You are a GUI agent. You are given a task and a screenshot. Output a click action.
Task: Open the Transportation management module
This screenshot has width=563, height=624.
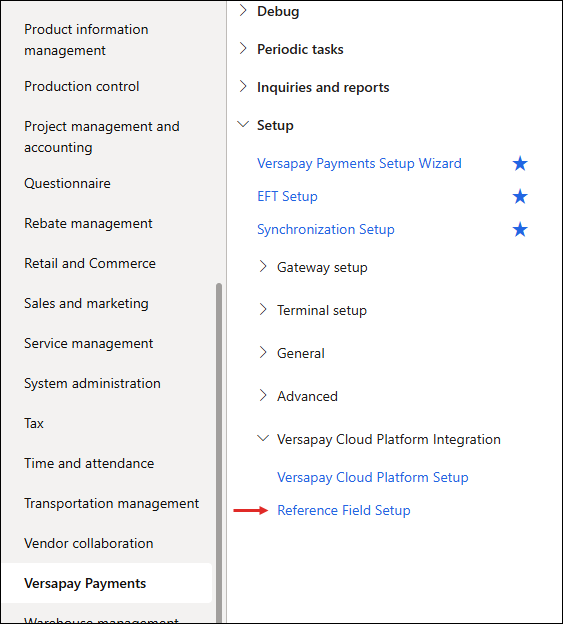point(111,503)
